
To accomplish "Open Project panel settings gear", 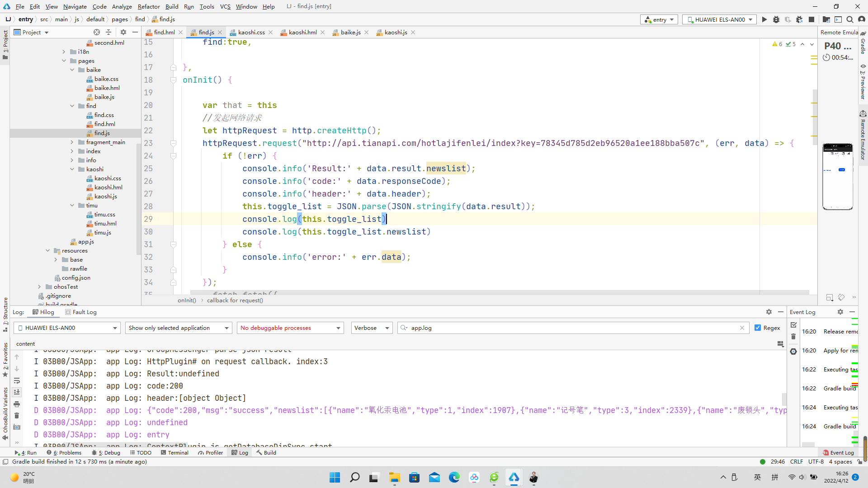I will [x=123, y=32].
